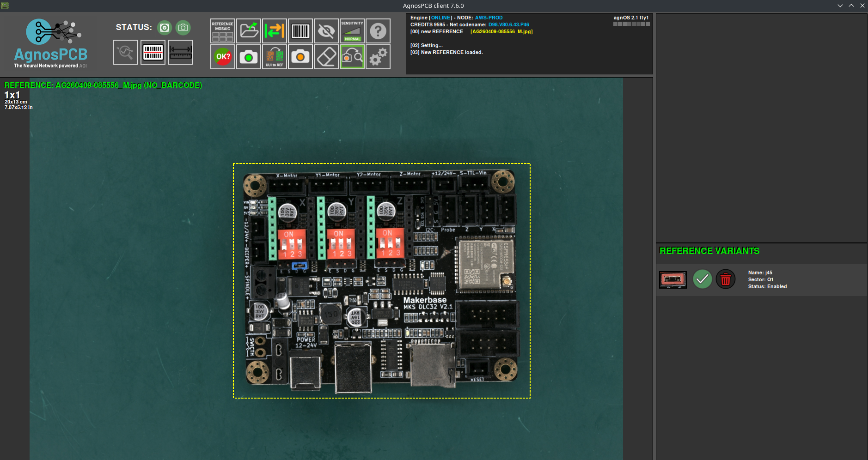Click the disk drive status indicator
Image resolution: width=868 pixels, height=460 pixels.
point(165,28)
